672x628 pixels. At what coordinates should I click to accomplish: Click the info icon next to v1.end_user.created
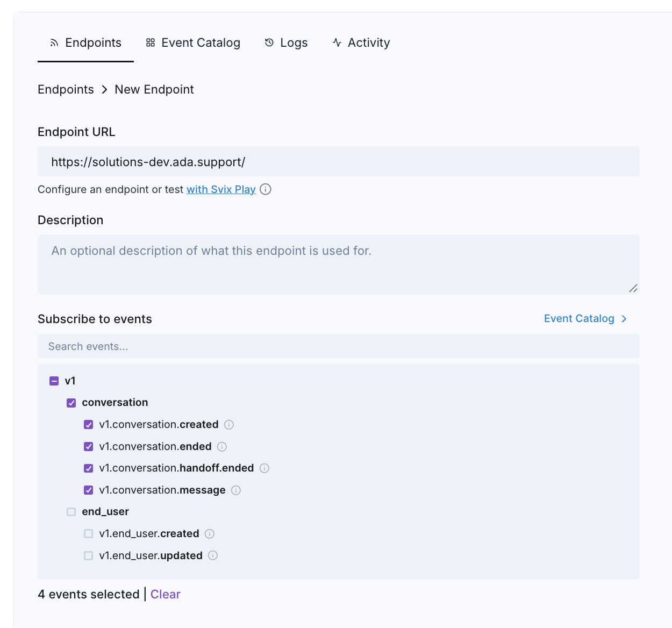pyautogui.click(x=210, y=533)
